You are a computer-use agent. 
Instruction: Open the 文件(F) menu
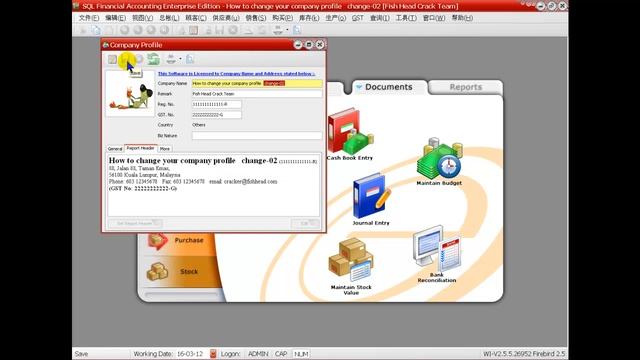coord(89,18)
